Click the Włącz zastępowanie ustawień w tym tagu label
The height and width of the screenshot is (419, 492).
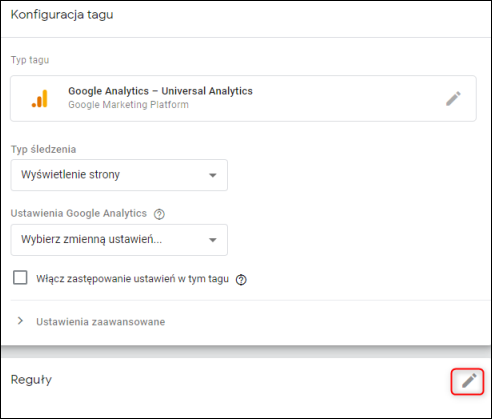pyautogui.click(x=132, y=279)
